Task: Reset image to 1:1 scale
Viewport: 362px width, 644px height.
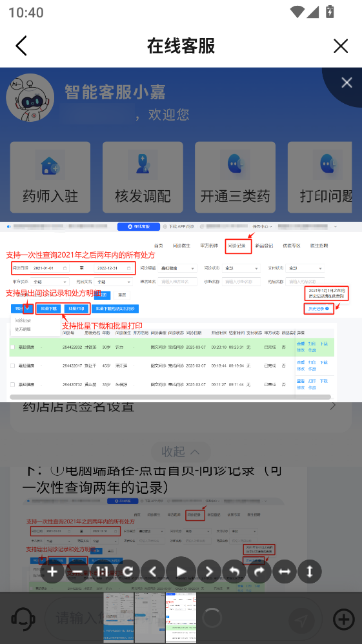Action: (103, 572)
